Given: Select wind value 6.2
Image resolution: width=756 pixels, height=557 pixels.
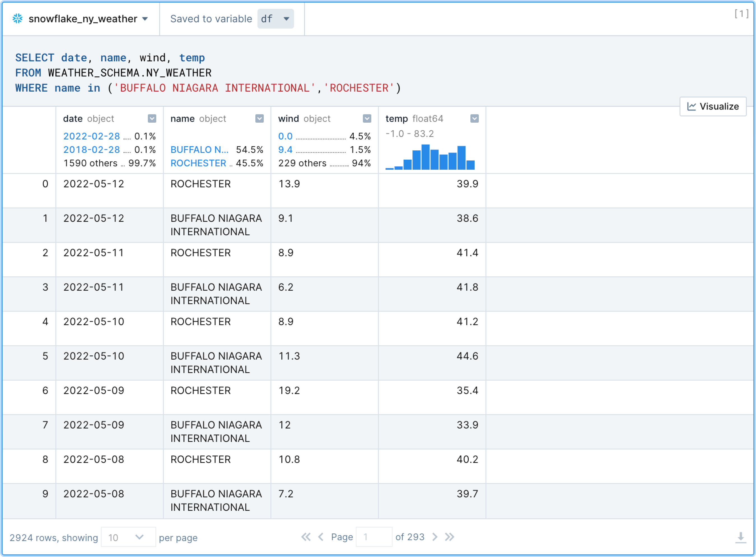Looking at the screenshot, I should 286,287.
